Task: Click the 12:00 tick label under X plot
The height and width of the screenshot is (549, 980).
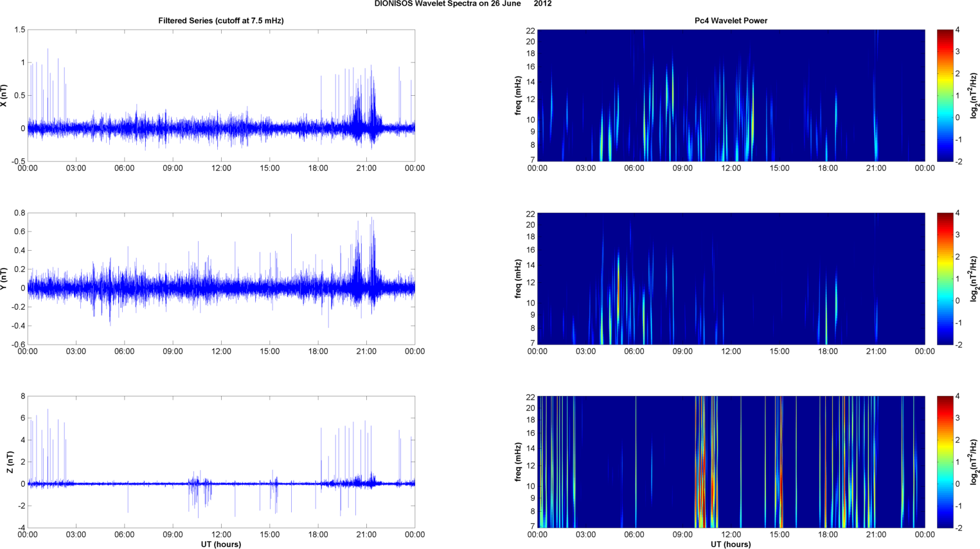Action: (x=221, y=168)
